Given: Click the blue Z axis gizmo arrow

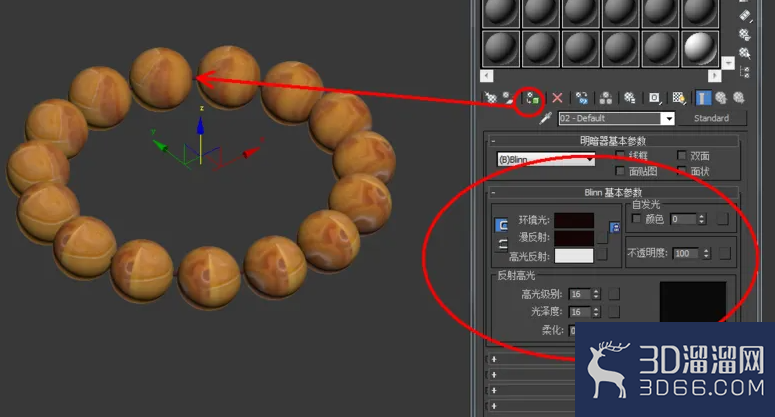Looking at the screenshot, I should coord(200,125).
